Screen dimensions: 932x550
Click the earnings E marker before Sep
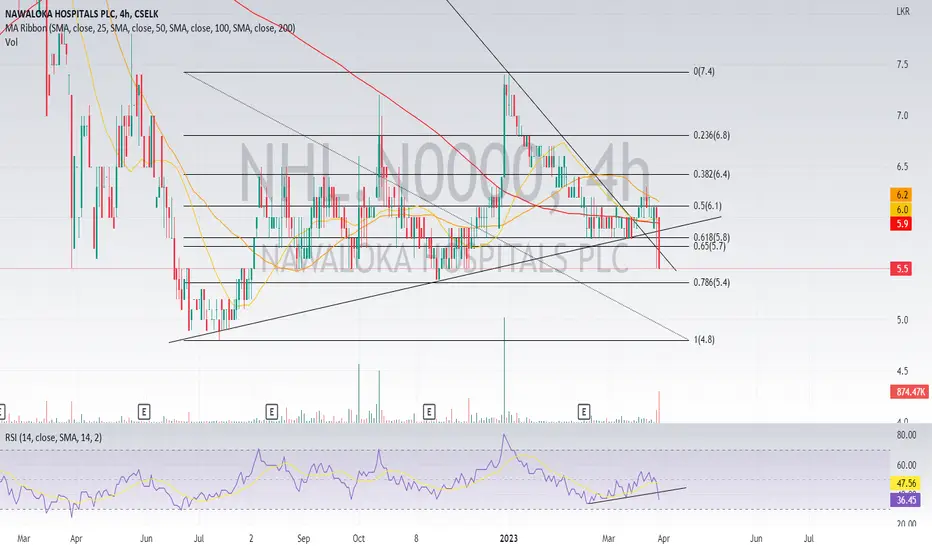(272, 411)
